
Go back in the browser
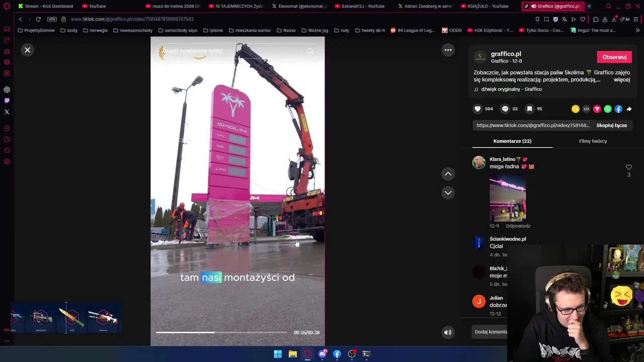pyautogui.click(x=20, y=19)
